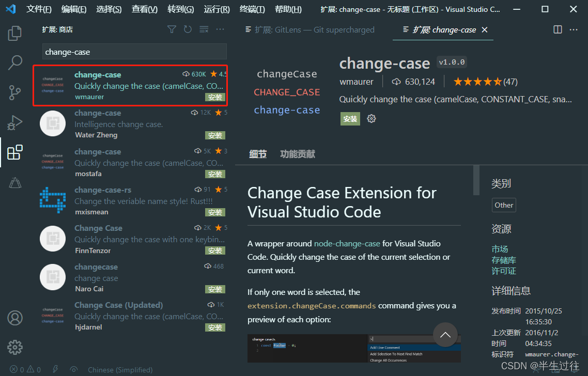The width and height of the screenshot is (588, 376).
Task: Click the VS Code logo icon
Action: 10,9
